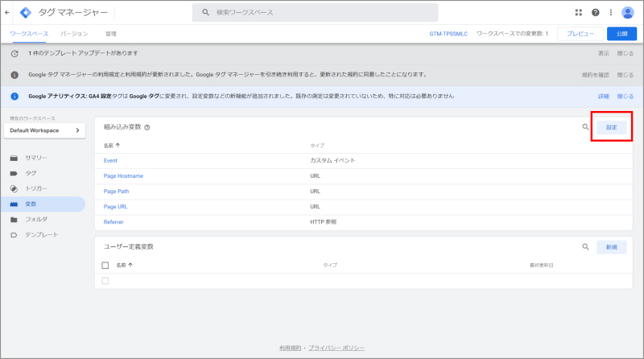The image size is (644, 359).
Task: Switch to the バージョン tab
Action: [x=74, y=34]
